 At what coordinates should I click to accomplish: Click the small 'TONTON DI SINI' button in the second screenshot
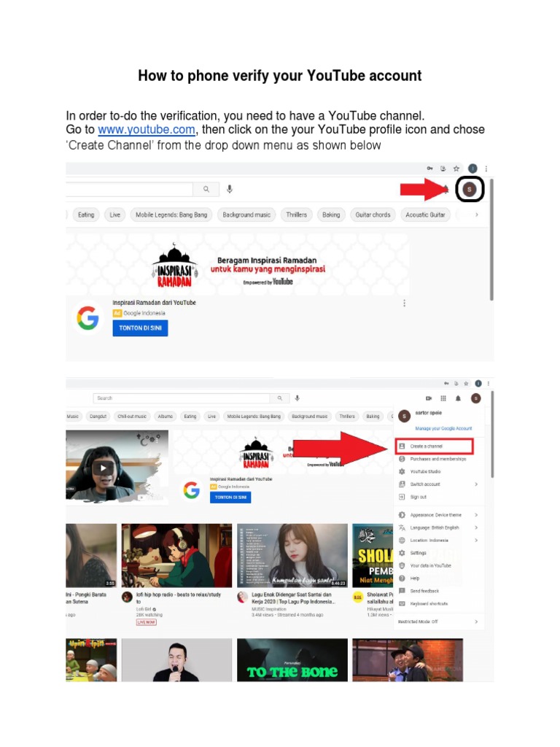pos(230,498)
